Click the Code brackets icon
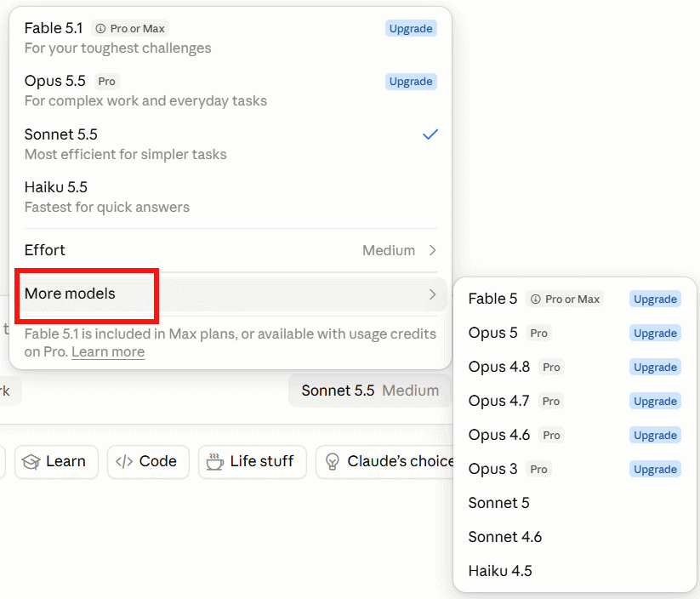700x599 pixels. [124, 461]
